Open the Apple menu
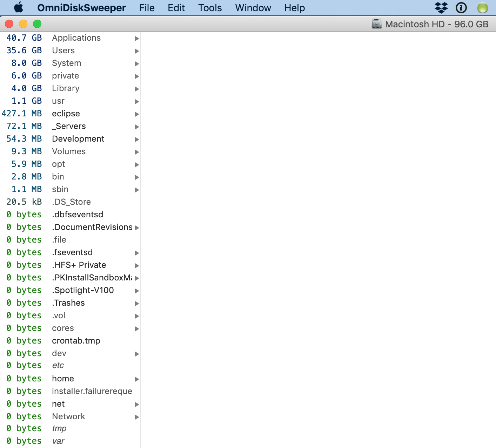Viewport: 496px width, 448px height. (x=19, y=7)
